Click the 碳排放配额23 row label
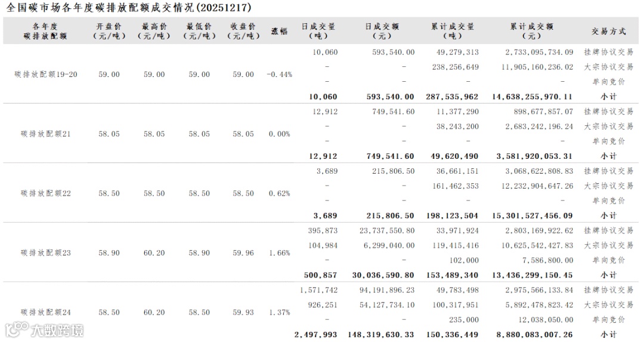The width and height of the screenshot is (644, 342). pos(45,253)
